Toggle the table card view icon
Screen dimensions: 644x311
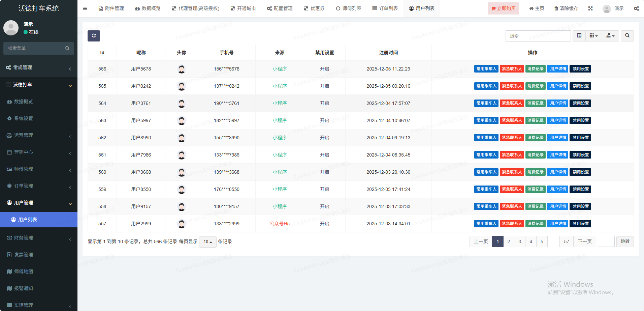[x=579, y=36]
